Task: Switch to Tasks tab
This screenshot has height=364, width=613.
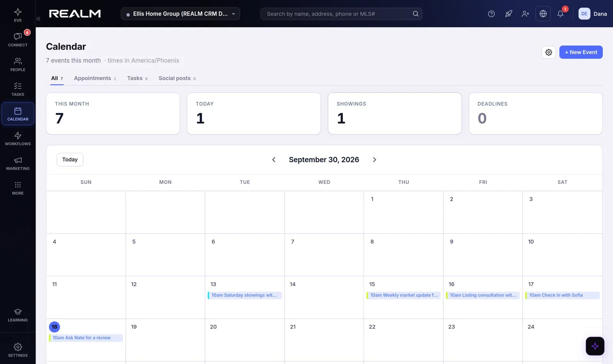Action: coord(137,78)
